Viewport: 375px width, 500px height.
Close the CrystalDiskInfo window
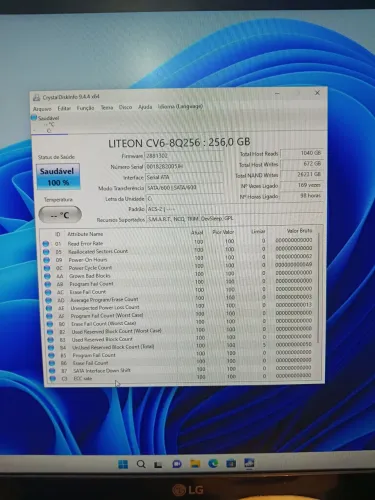(317, 93)
